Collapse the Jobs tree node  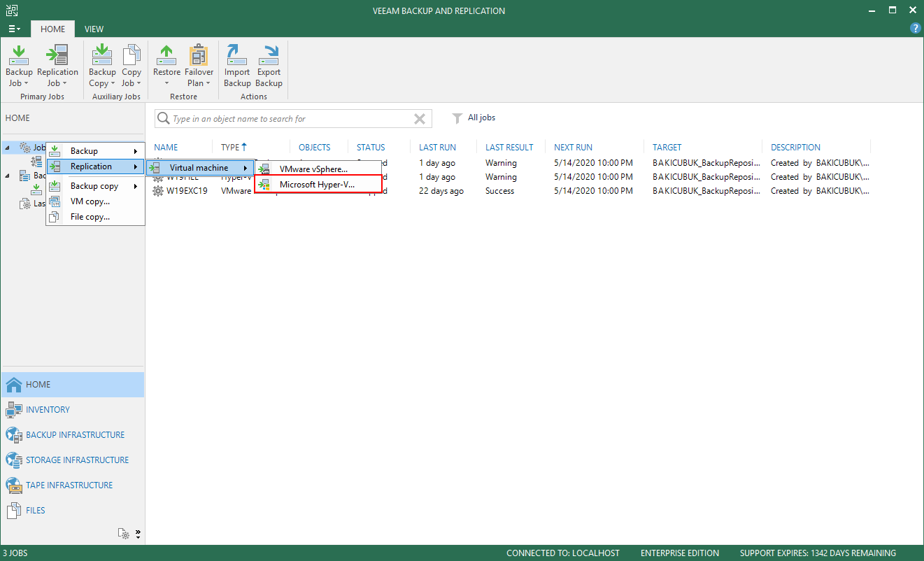point(7,148)
